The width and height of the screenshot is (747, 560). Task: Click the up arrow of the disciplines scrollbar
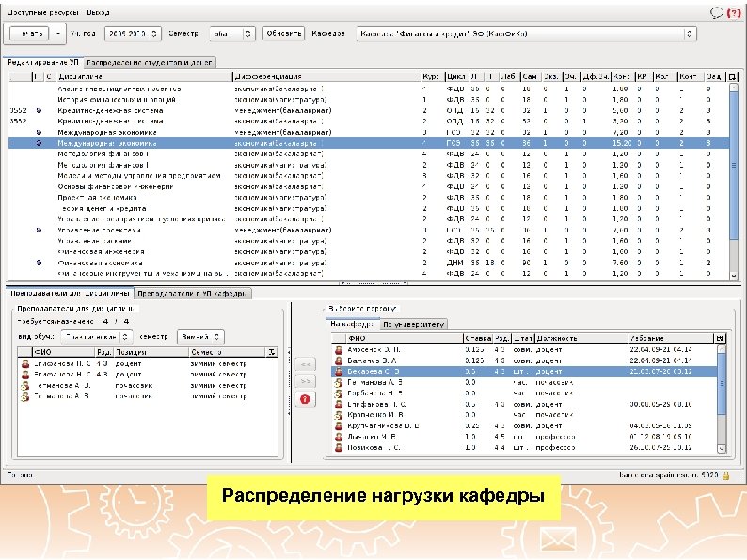coord(734,88)
